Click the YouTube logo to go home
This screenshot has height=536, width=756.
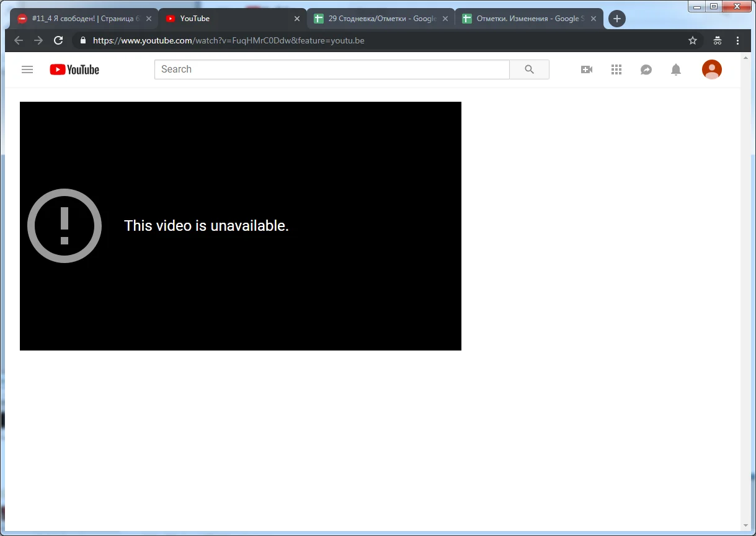point(74,69)
